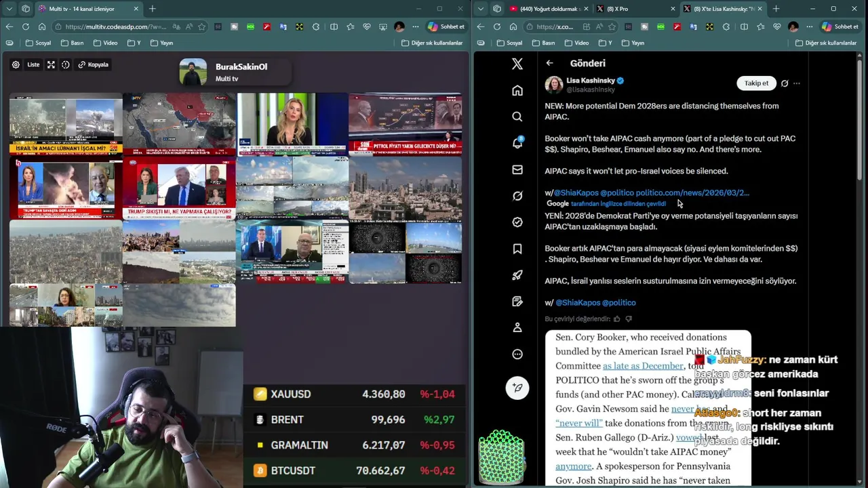
Task: Expand tab search chevron in right browser
Action: (481, 9)
